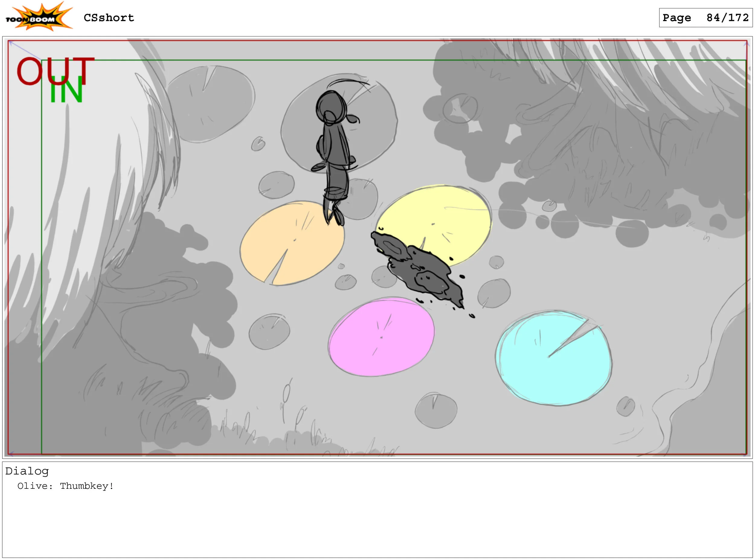755x560 pixels.
Task: Click the Toon Boom logo
Action: pyautogui.click(x=39, y=17)
